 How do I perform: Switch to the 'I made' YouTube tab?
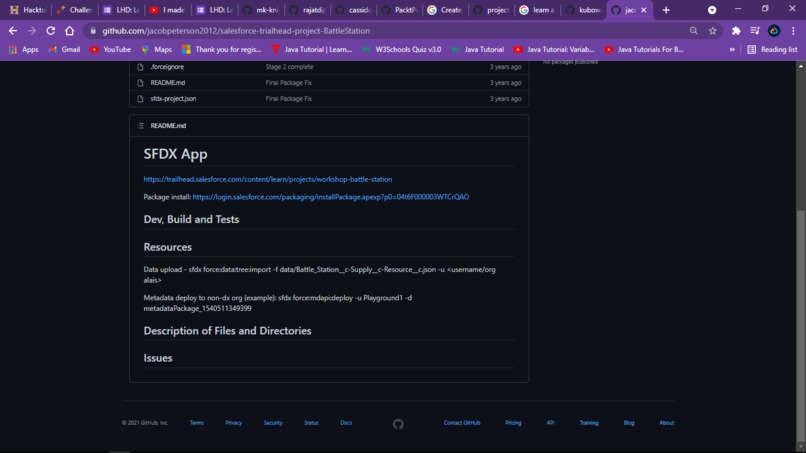click(x=168, y=10)
